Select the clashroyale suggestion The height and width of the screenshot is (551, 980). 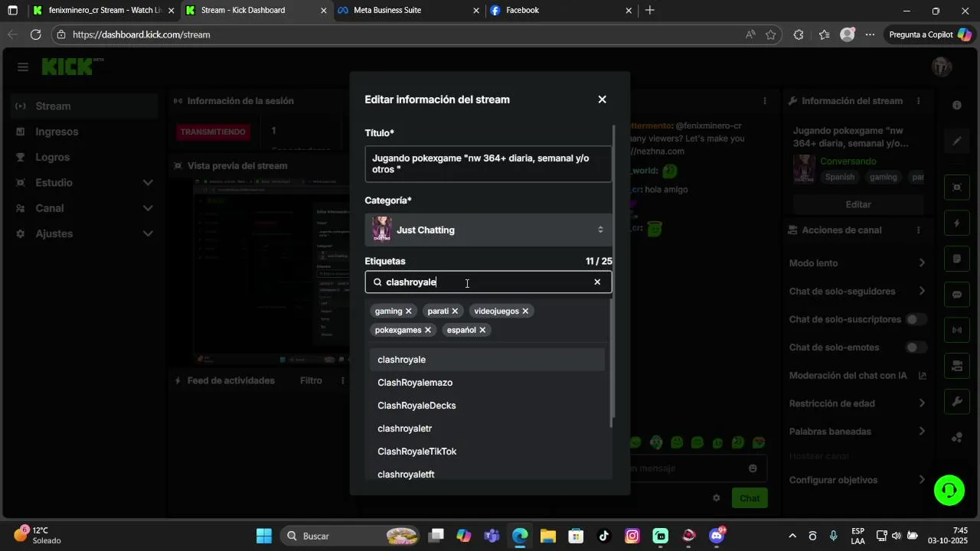[x=487, y=360]
